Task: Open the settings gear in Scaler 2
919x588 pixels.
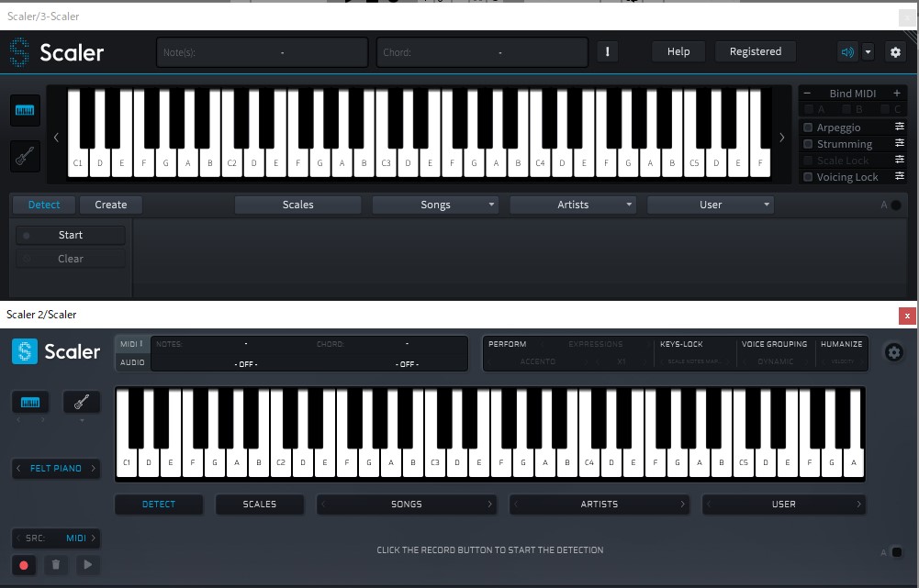Action: [894, 352]
